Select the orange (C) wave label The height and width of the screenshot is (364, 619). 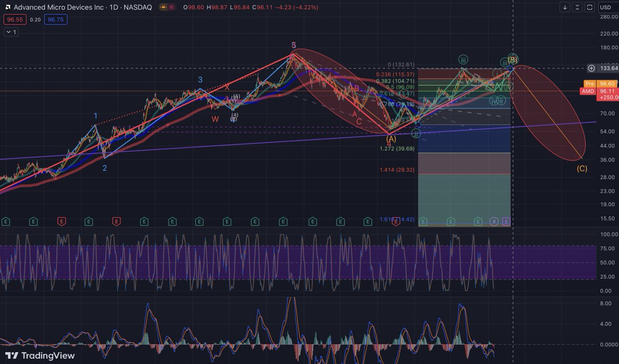point(582,169)
